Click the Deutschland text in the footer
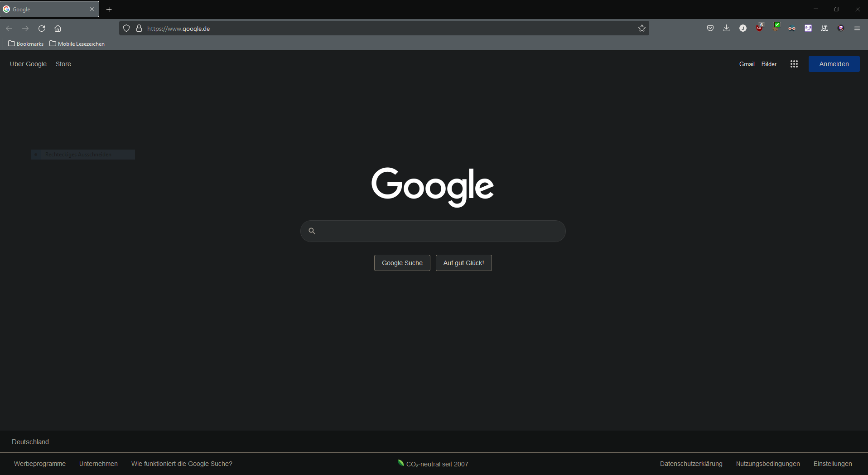The height and width of the screenshot is (475, 868). tap(30, 442)
